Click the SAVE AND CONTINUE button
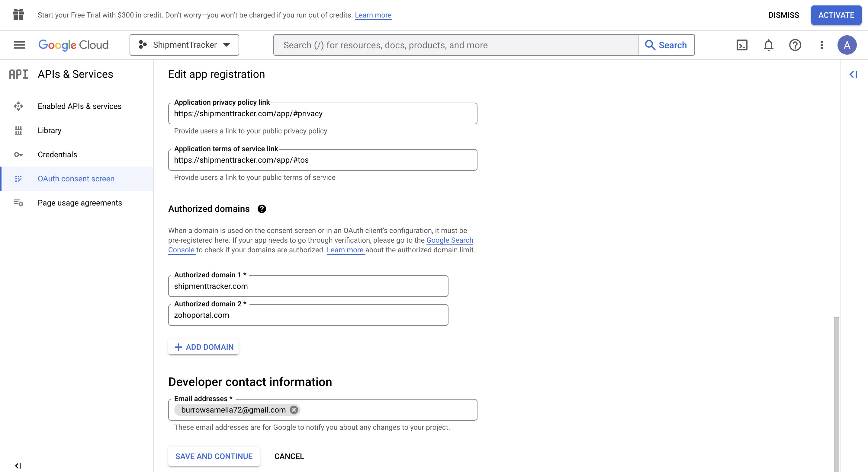 point(214,456)
